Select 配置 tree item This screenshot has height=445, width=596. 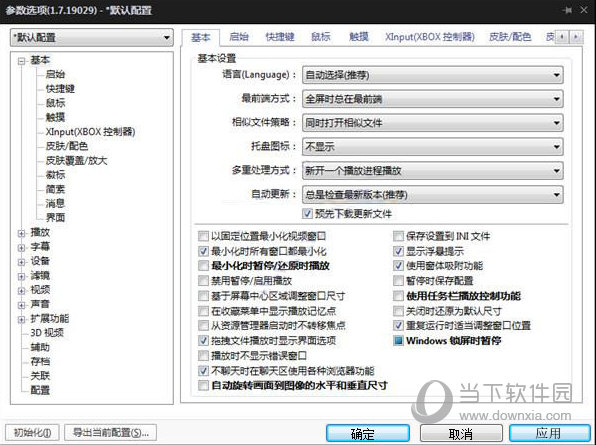40,391
